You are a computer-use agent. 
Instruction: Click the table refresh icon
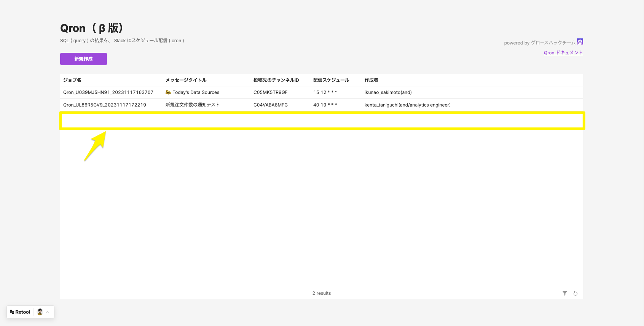tap(575, 293)
